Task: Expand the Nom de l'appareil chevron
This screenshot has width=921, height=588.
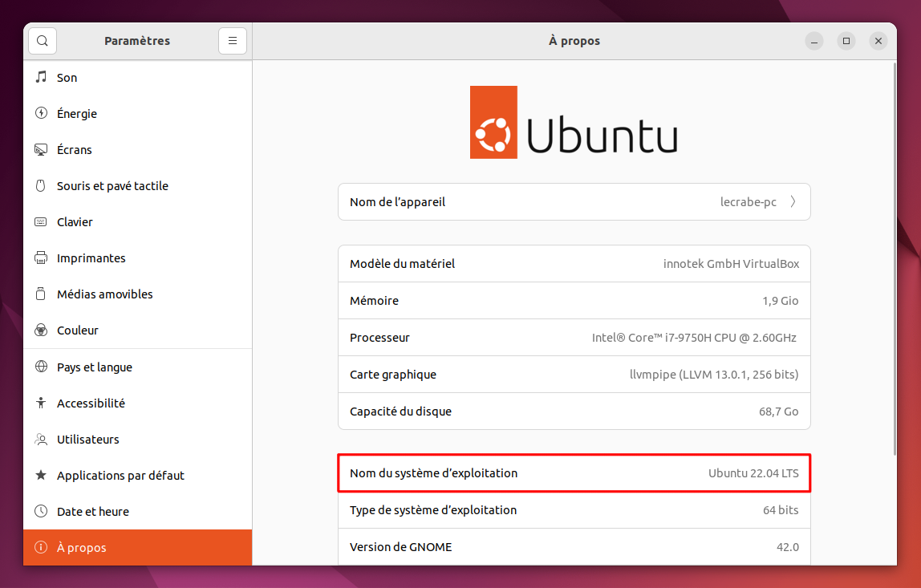Action: point(793,201)
